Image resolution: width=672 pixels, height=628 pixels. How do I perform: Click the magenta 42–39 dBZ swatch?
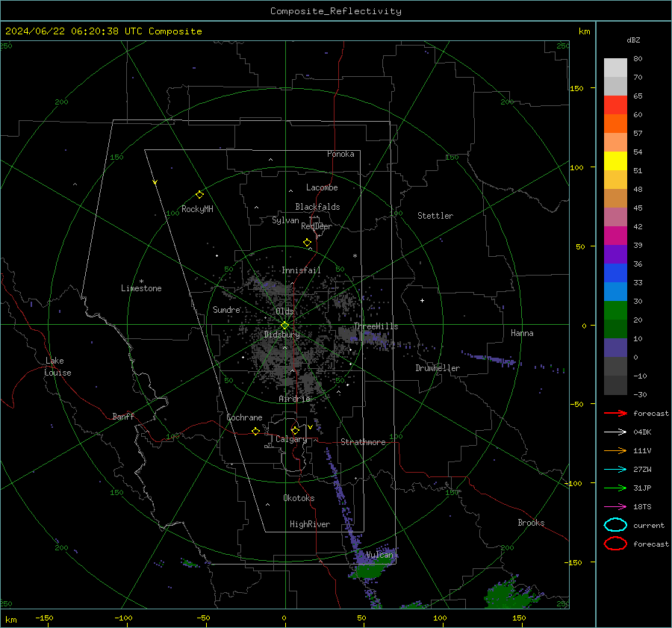pyautogui.click(x=615, y=236)
